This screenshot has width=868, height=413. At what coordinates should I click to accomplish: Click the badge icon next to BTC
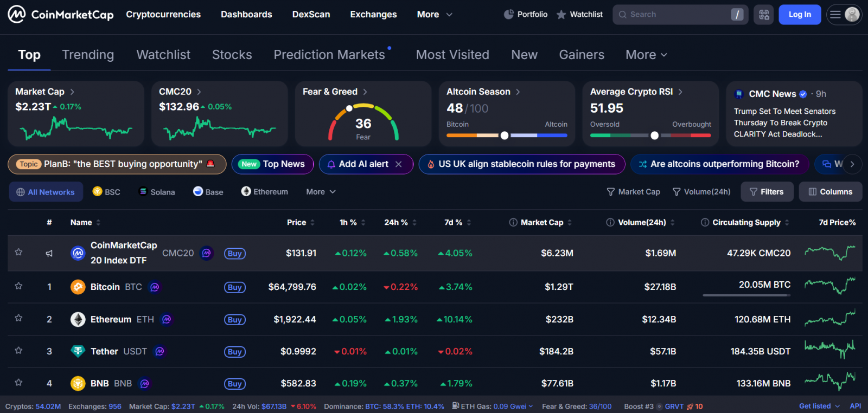click(155, 287)
